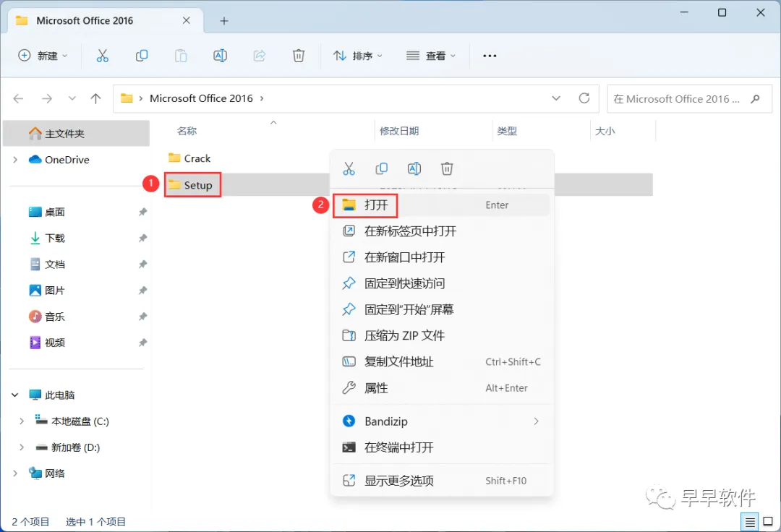Screen dimensions: 781x532
Task: Expand the 网络 tree node
Action: (x=15, y=473)
